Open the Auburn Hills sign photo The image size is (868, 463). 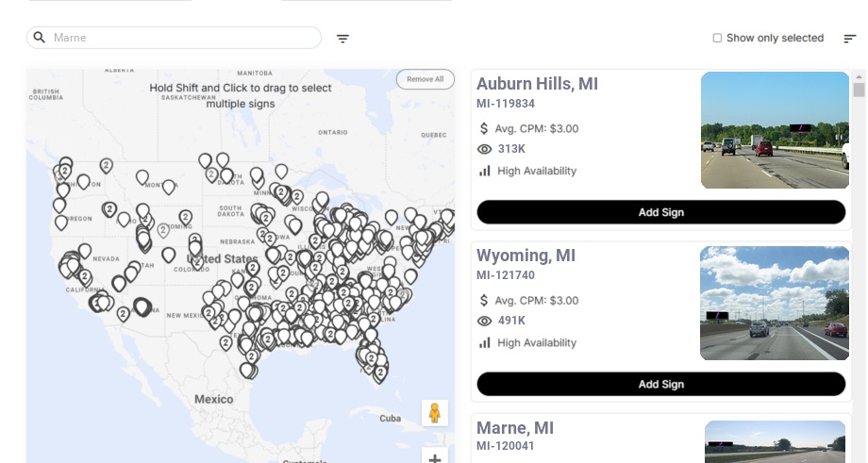tap(775, 130)
